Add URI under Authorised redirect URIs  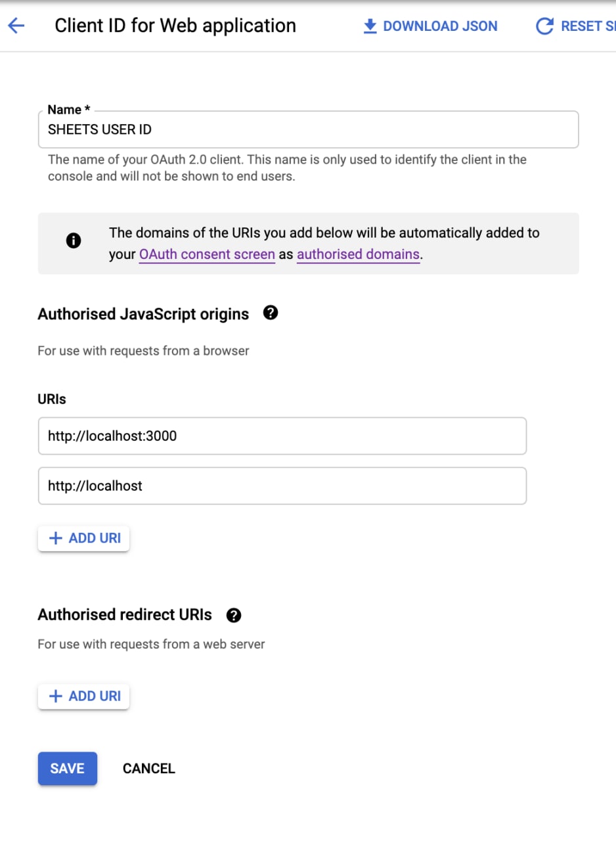pyautogui.click(x=83, y=696)
